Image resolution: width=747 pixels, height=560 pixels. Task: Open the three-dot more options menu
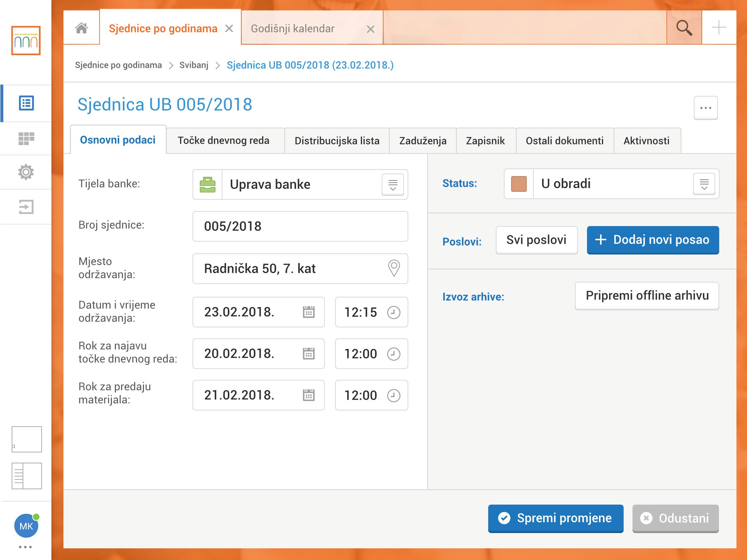tap(705, 108)
